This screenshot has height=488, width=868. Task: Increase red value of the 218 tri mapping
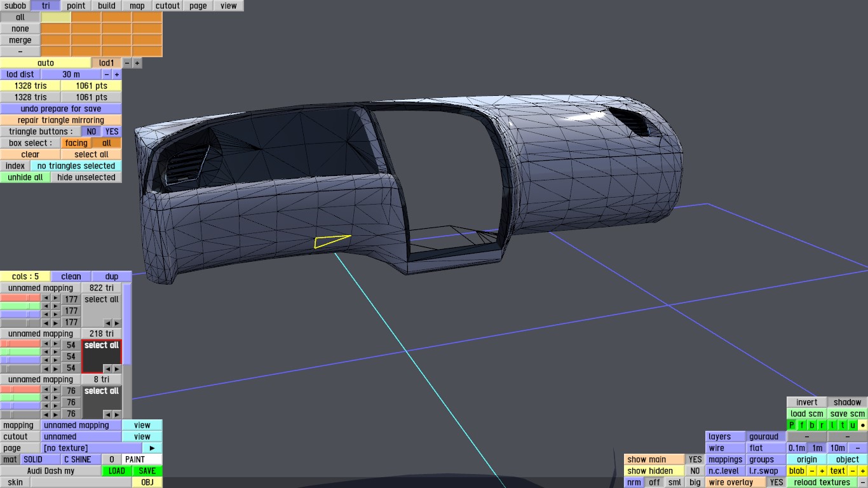[x=55, y=344]
